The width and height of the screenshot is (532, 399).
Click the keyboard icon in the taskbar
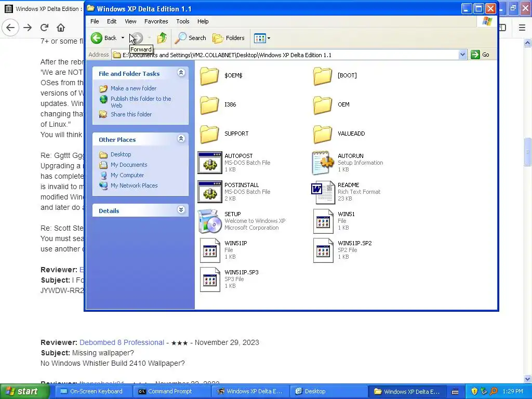[x=455, y=392]
